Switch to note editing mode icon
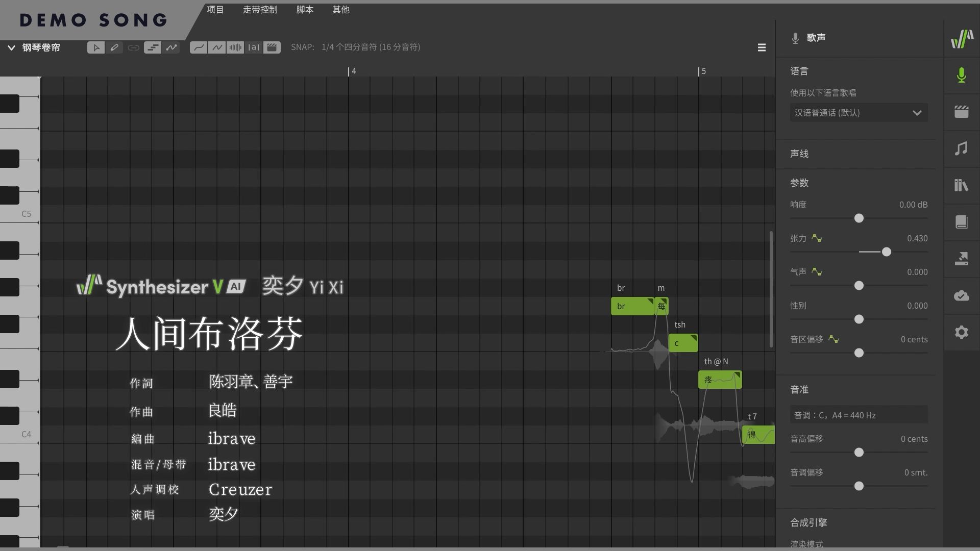Screen dimensions: 980x551 pyautogui.click(x=152, y=47)
